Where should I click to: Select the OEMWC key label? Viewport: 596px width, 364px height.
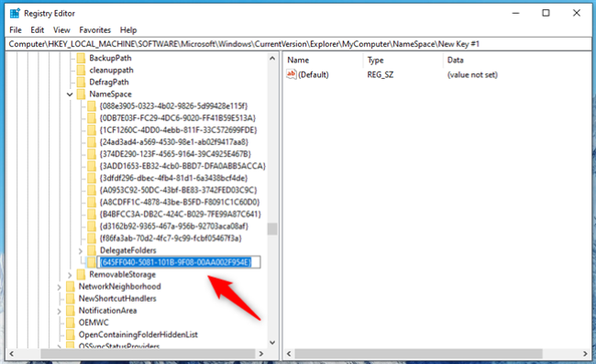(94, 323)
